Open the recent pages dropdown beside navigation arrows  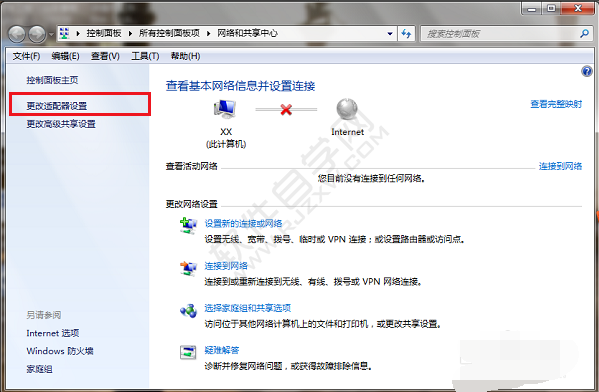[x=51, y=34]
